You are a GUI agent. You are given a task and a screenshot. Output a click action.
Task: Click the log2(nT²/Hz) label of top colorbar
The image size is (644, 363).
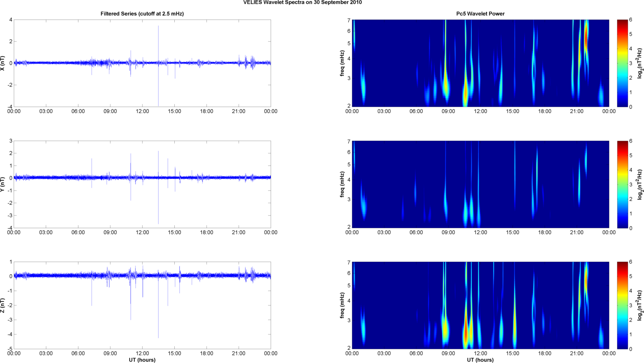(640, 63)
